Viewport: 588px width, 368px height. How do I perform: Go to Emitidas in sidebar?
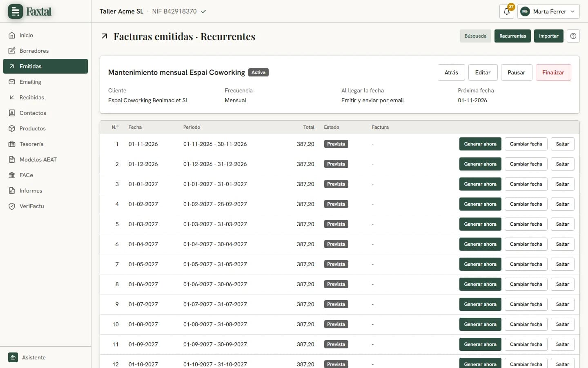click(x=45, y=66)
